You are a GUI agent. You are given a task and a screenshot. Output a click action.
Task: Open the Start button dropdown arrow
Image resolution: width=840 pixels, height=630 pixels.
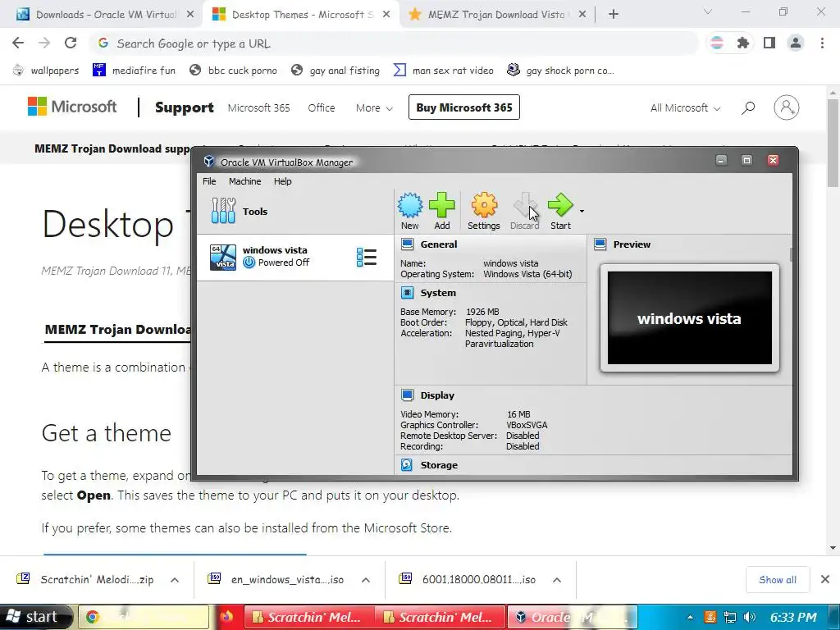(582, 211)
